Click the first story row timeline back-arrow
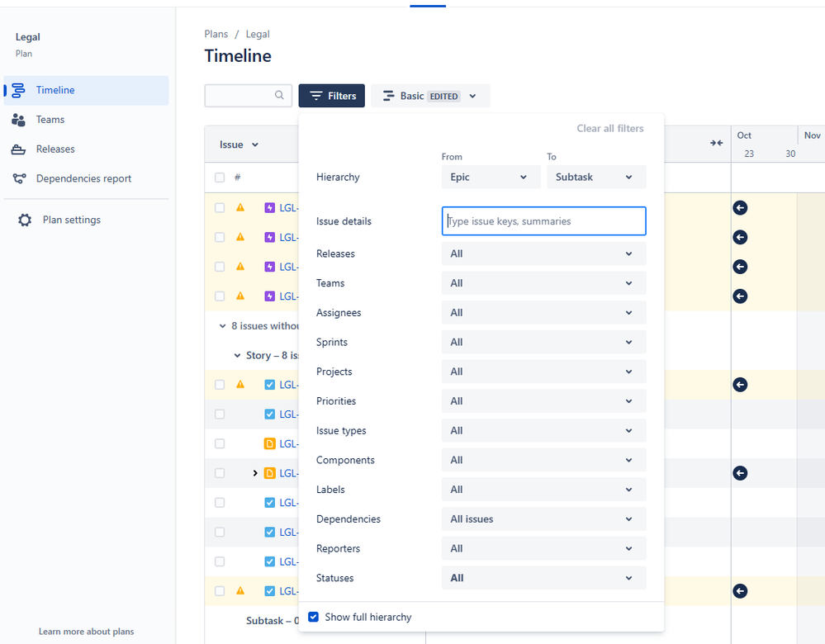Viewport: 825px width, 644px height. pos(740,385)
